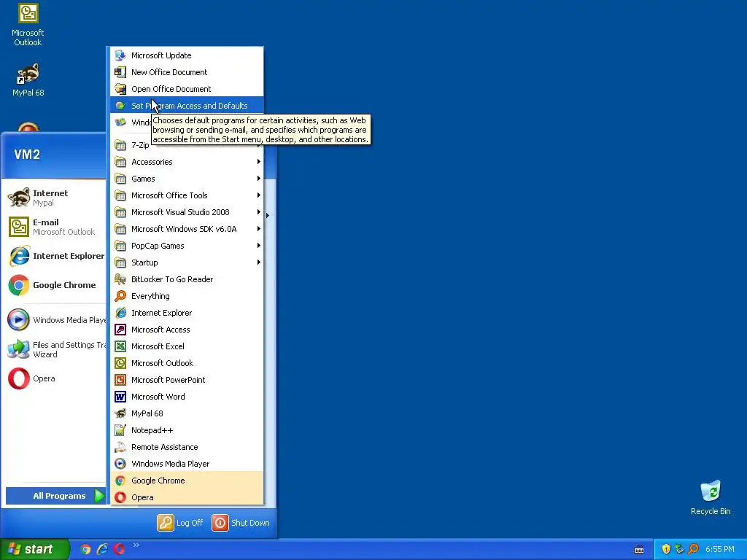Click Opera quick launch taskbar icon
The image size is (747, 560).
coord(119,550)
